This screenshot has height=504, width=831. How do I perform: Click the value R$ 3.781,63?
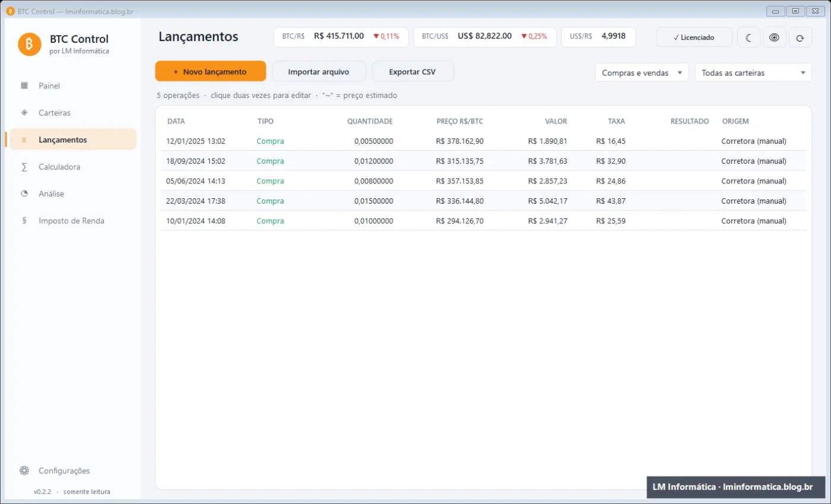pos(547,161)
